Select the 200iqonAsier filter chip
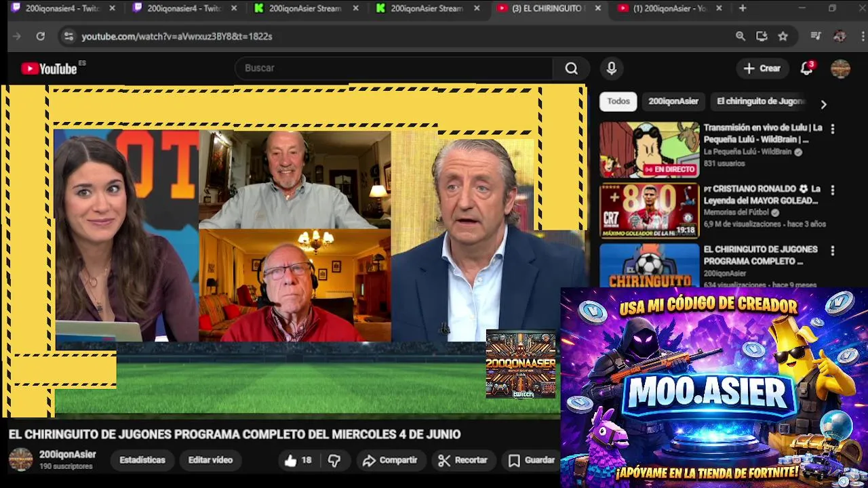868x488 pixels. pyautogui.click(x=673, y=101)
